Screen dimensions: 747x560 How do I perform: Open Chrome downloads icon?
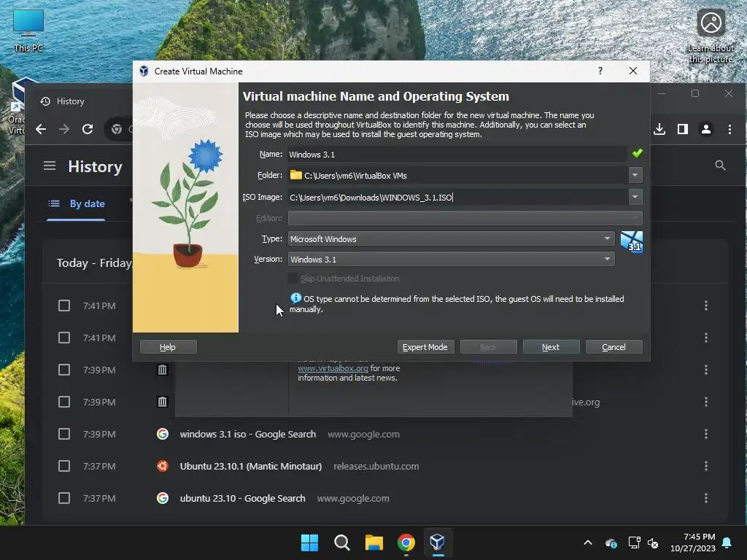(x=659, y=129)
